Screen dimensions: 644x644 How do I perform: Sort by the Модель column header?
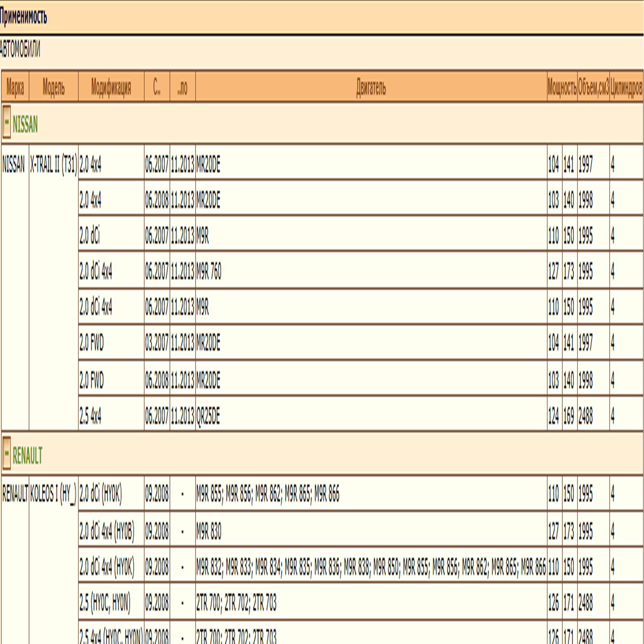[x=54, y=87]
